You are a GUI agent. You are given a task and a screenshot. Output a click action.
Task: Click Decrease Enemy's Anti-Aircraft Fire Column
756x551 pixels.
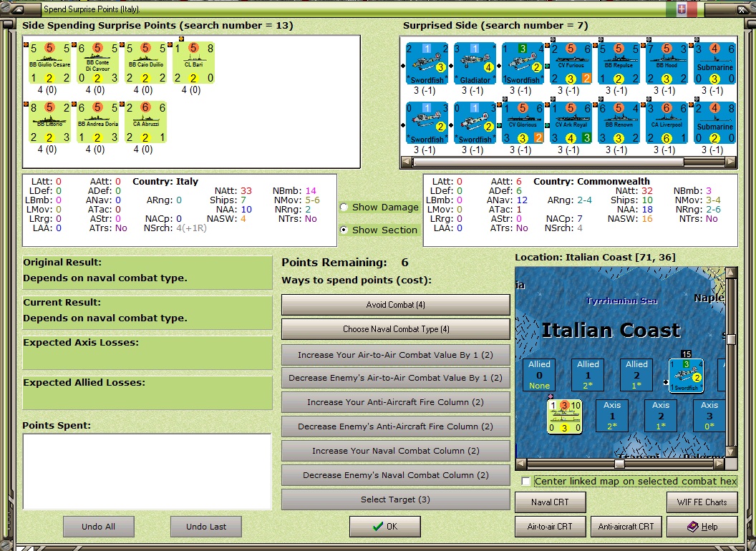395,426
